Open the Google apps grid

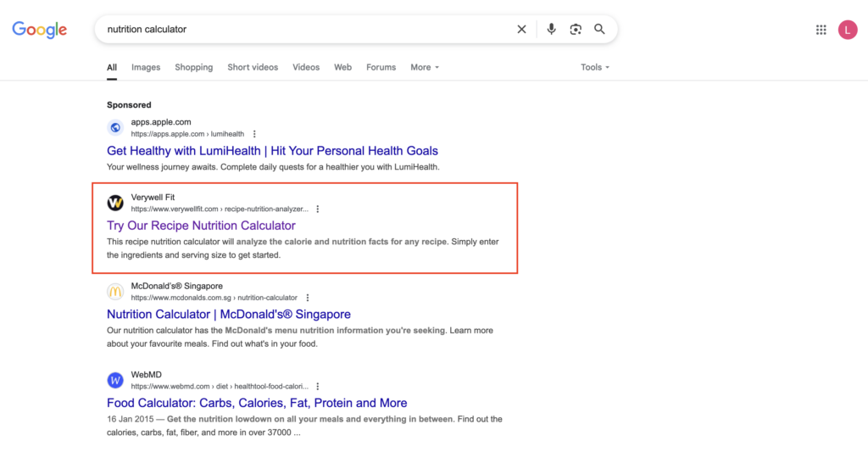pos(821,30)
